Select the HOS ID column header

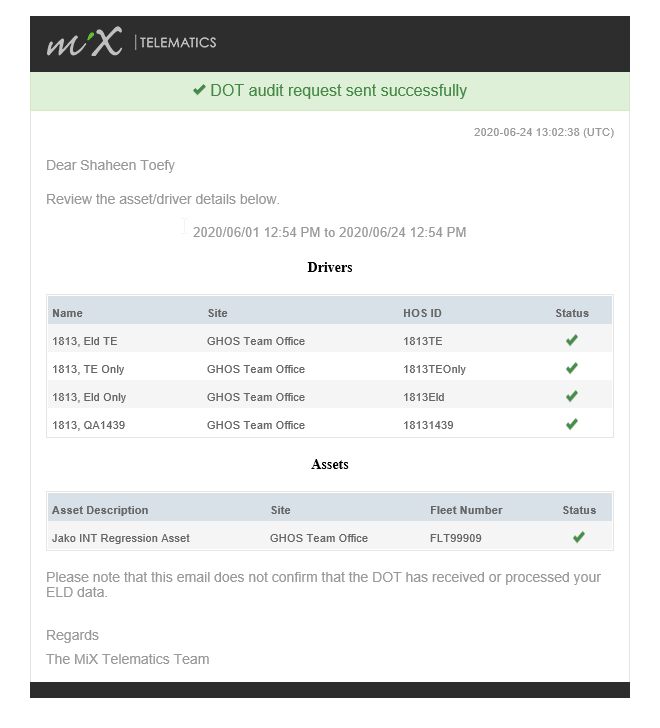[x=422, y=313]
